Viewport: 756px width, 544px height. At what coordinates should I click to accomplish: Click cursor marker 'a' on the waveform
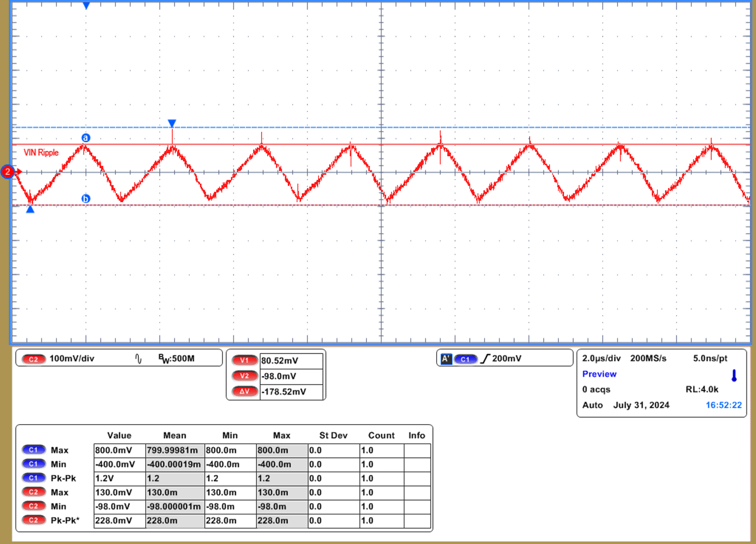(x=86, y=138)
